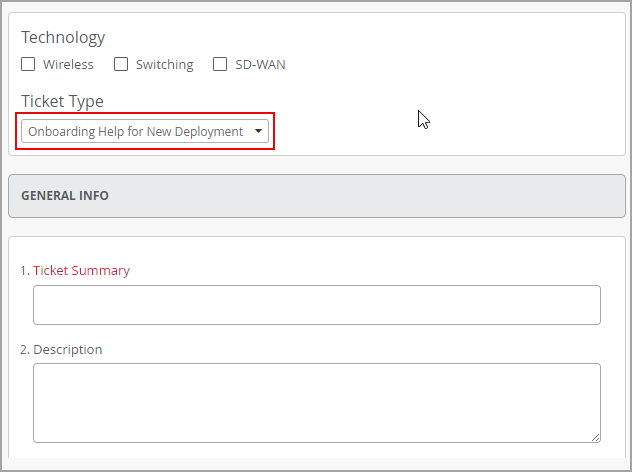Click the Ticket Type heading
Screen dimensions: 632x472
(x=62, y=101)
